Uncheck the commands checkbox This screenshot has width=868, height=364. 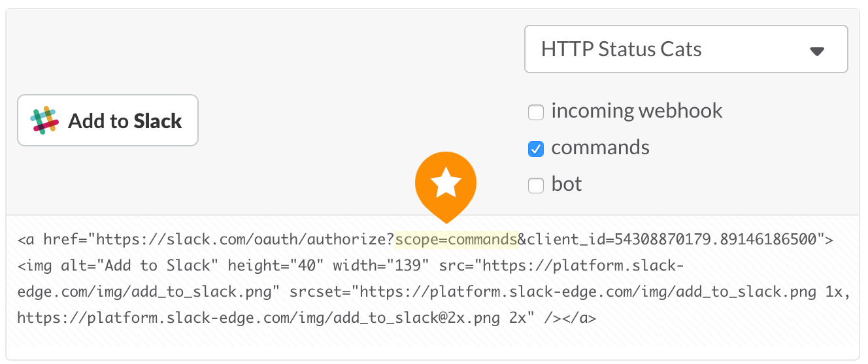coord(536,149)
